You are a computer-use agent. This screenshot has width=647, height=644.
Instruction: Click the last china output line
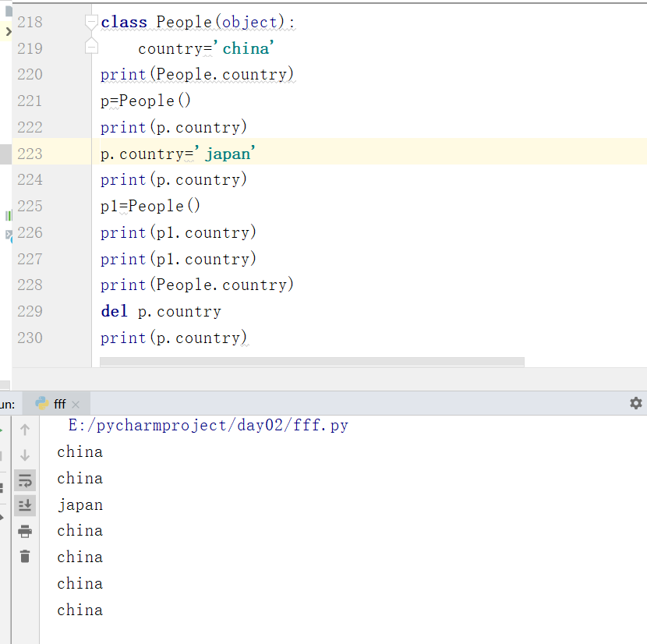(x=80, y=610)
